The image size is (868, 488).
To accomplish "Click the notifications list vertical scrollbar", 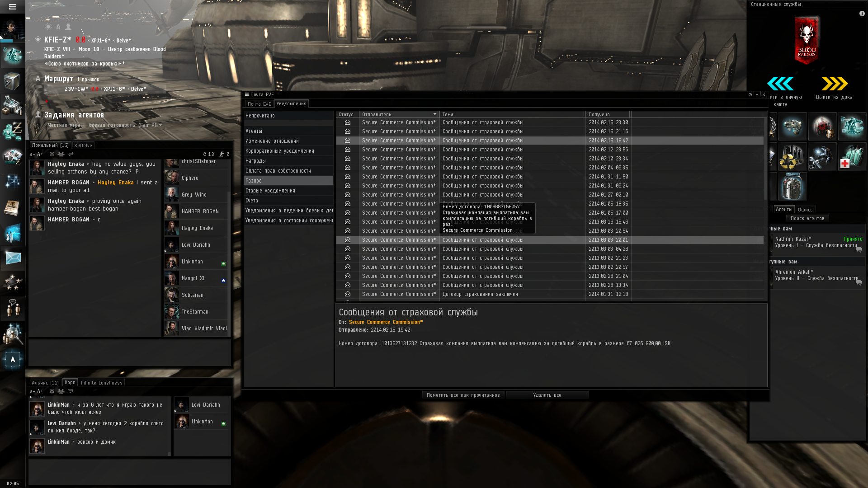I will click(765, 159).
